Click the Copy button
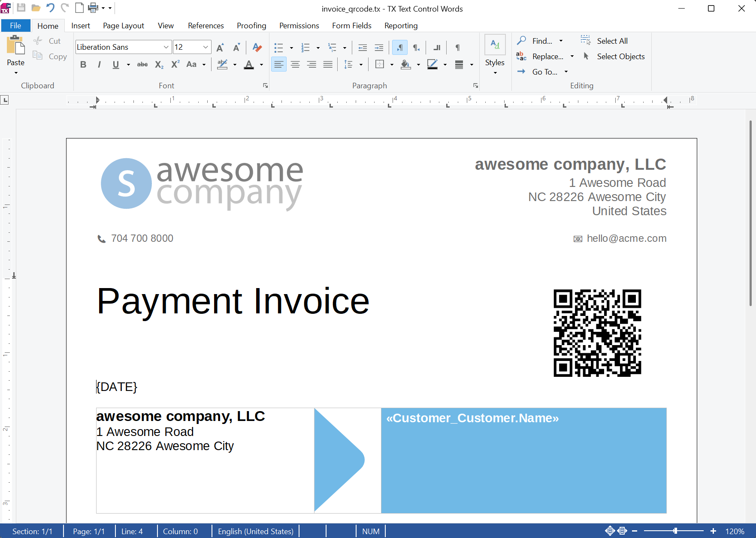 50,56
